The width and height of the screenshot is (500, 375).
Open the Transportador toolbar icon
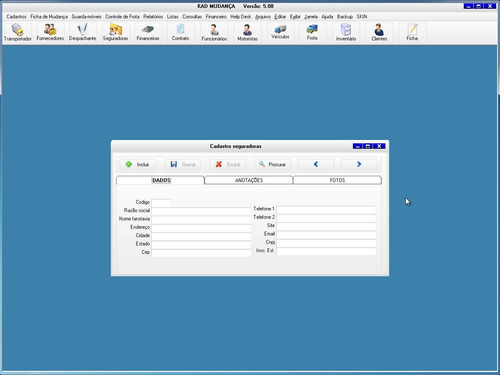[x=18, y=32]
